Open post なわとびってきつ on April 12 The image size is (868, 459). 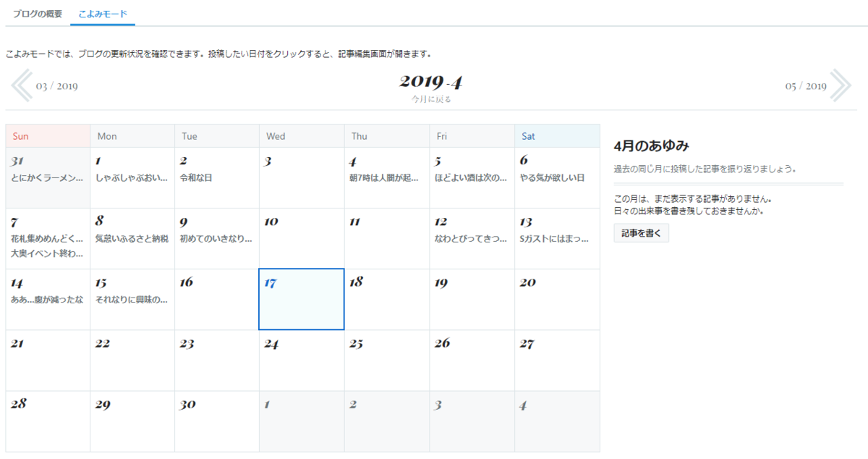tap(471, 238)
